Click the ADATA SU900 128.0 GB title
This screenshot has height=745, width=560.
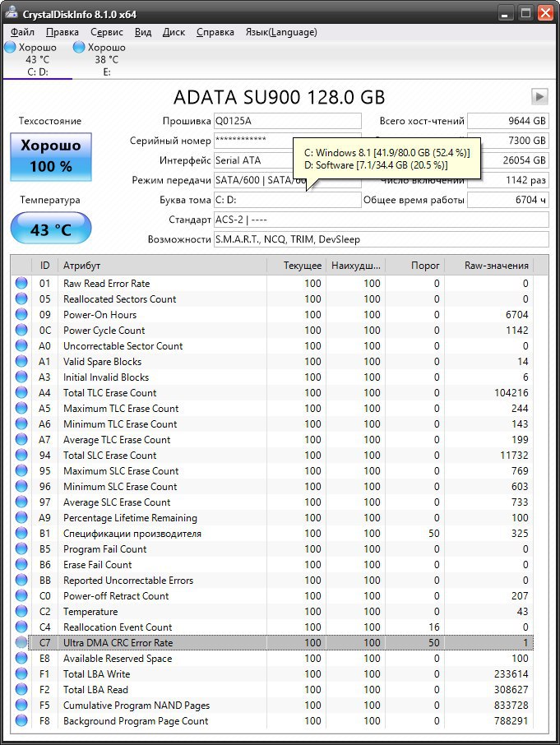click(x=280, y=97)
